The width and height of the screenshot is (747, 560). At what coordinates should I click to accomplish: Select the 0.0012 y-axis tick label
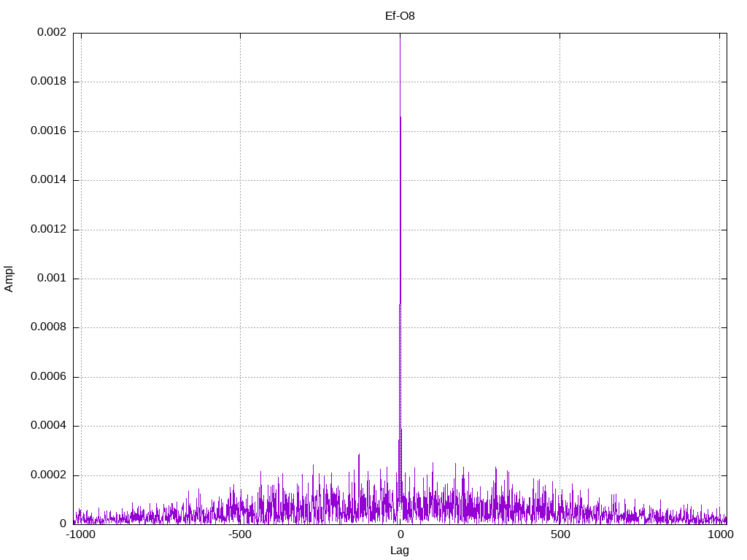tap(48, 230)
